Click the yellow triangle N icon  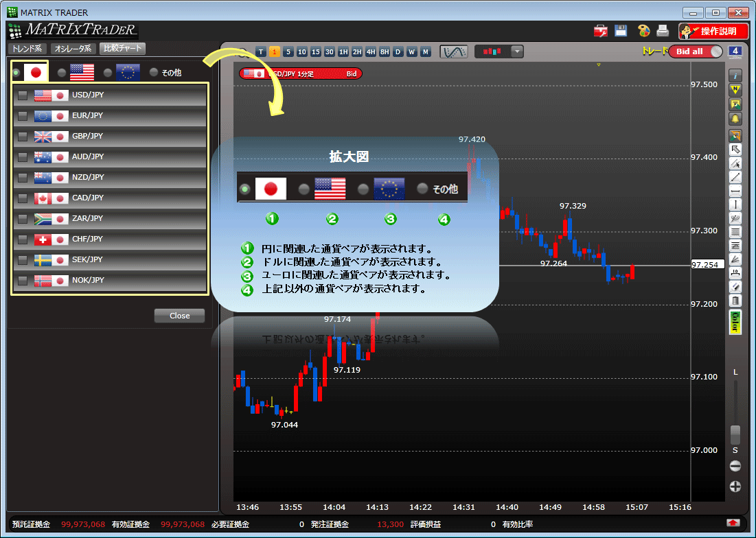(x=735, y=90)
